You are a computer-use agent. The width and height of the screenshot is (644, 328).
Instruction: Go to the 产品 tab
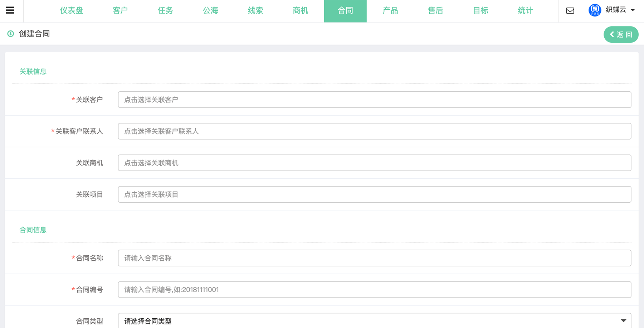pyautogui.click(x=390, y=11)
